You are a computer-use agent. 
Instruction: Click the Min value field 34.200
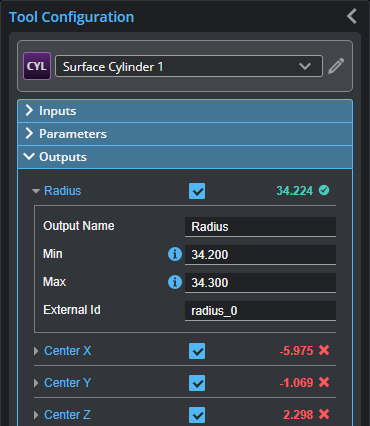pos(260,255)
